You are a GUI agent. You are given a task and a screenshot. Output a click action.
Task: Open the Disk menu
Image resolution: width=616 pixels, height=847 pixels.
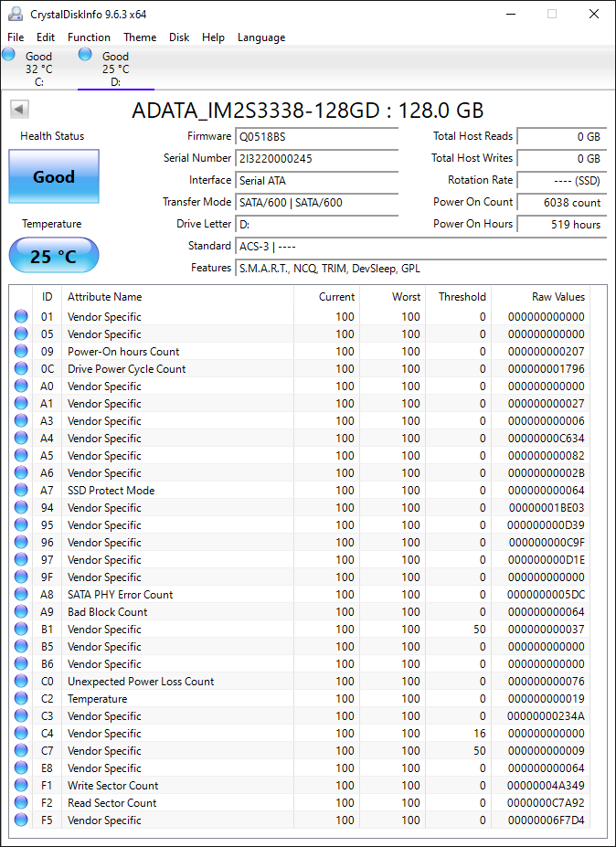[179, 37]
